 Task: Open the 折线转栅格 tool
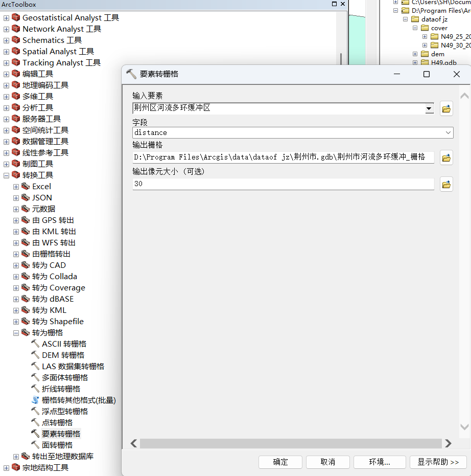click(x=61, y=389)
